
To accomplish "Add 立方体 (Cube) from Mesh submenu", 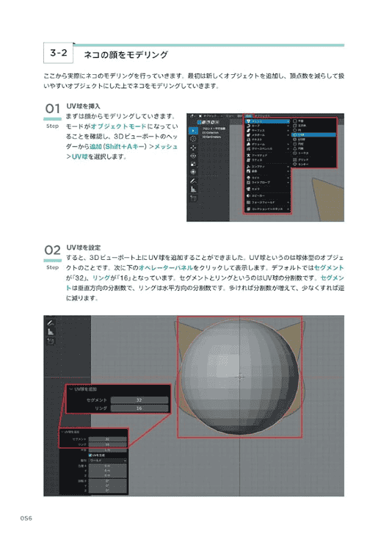I will pyautogui.click(x=313, y=126).
